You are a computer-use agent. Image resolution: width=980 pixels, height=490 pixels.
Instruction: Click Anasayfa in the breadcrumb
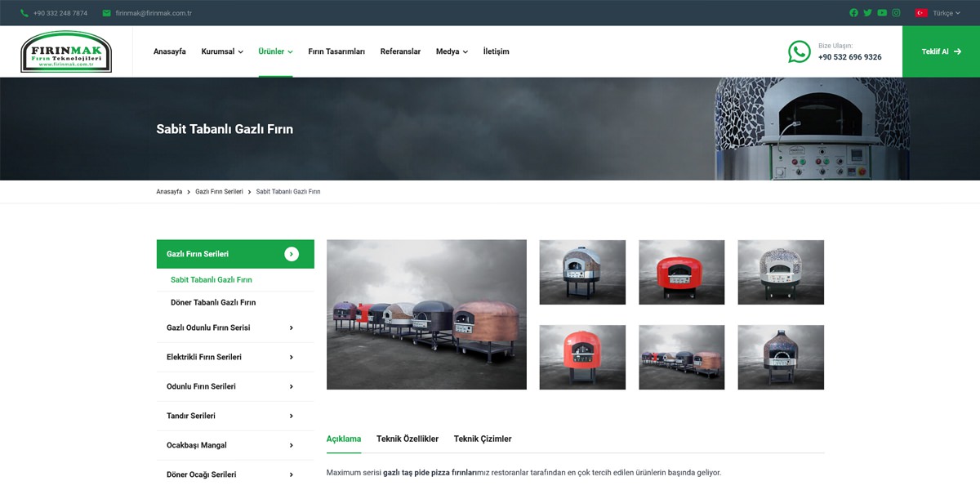pyautogui.click(x=169, y=191)
